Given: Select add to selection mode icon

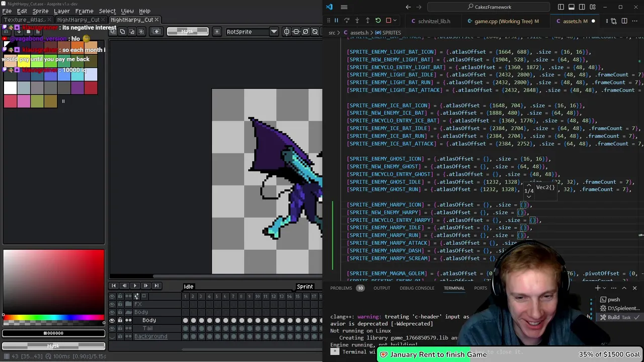Looking at the screenshot, I should (122, 32).
